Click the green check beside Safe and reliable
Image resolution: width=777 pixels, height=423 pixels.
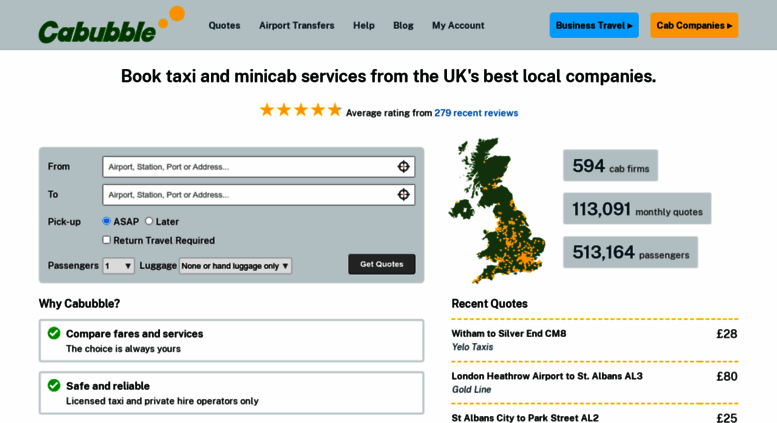(54, 385)
